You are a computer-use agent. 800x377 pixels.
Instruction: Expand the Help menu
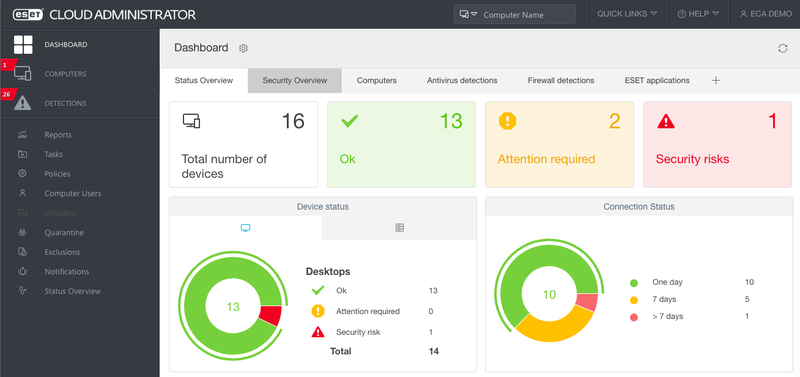point(698,14)
